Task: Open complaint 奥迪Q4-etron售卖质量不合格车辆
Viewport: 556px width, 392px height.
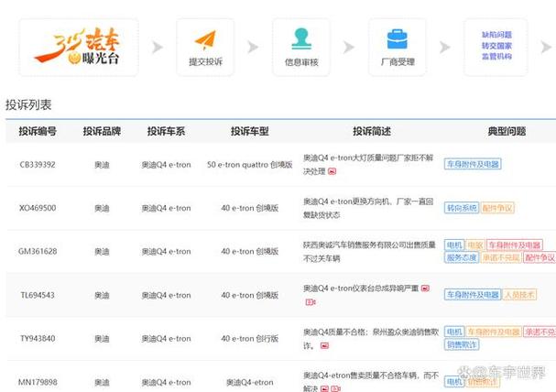Action: (371, 382)
